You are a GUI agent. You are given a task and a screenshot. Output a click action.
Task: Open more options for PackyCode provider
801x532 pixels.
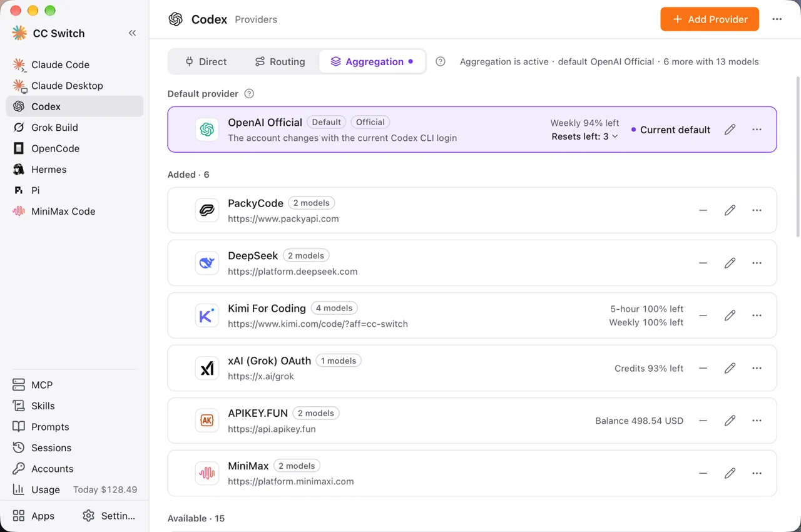(x=757, y=210)
